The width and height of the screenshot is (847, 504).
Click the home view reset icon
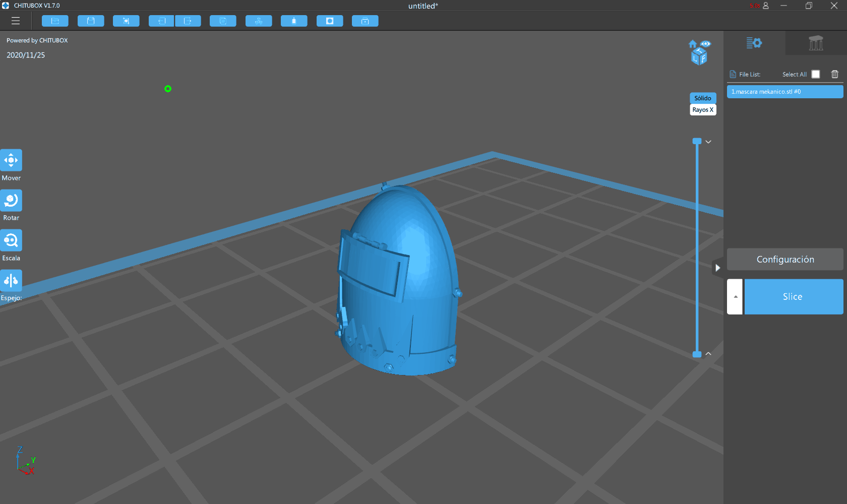(x=693, y=44)
